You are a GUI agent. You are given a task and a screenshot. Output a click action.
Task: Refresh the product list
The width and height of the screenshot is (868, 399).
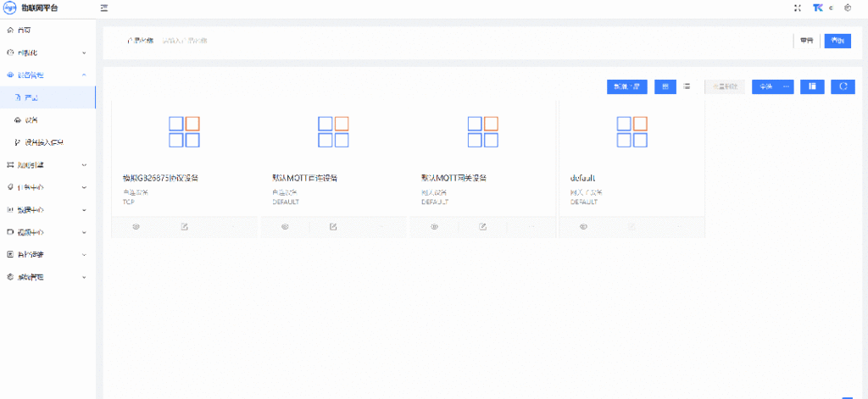pos(843,87)
